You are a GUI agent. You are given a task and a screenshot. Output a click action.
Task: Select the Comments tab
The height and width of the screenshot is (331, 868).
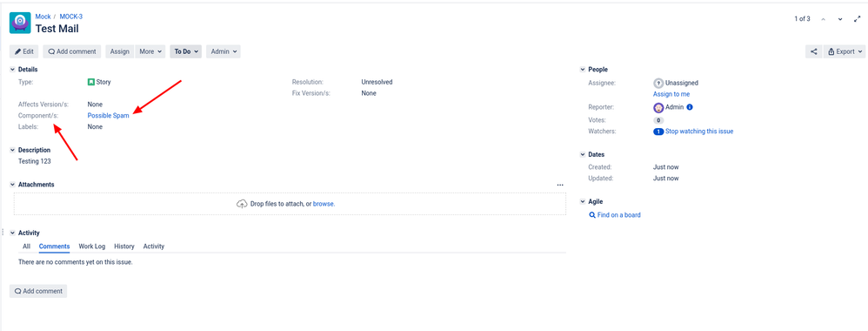[54, 247]
